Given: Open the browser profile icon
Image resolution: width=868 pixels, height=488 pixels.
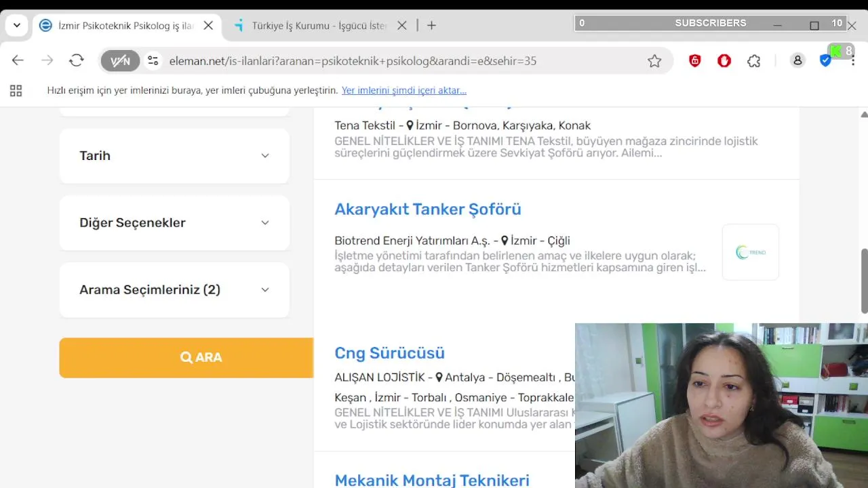Looking at the screenshot, I should pos(797,61).
